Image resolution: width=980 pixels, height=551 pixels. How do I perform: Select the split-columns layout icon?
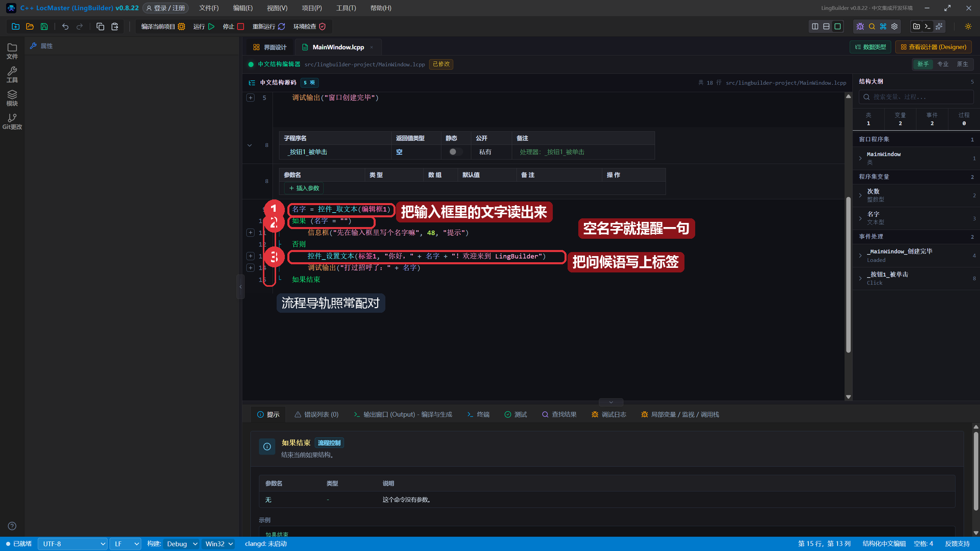[815, 27]
